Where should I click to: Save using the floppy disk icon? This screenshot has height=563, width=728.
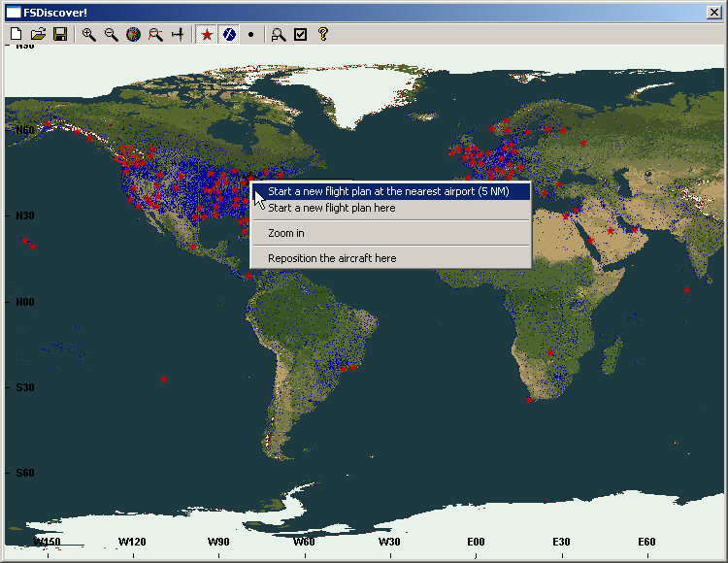coord(59,34)
